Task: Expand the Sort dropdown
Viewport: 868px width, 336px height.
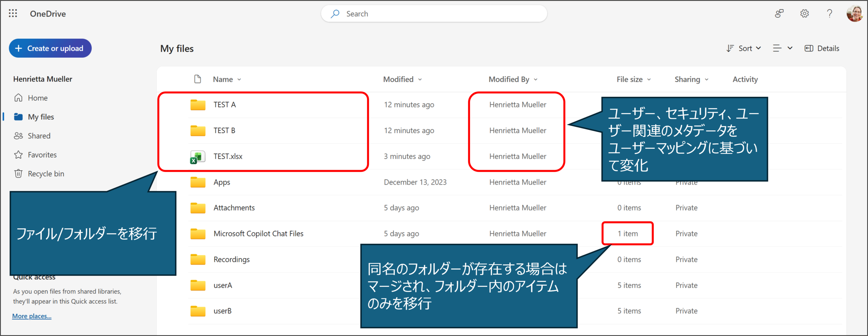Action: tap(744, 48)
